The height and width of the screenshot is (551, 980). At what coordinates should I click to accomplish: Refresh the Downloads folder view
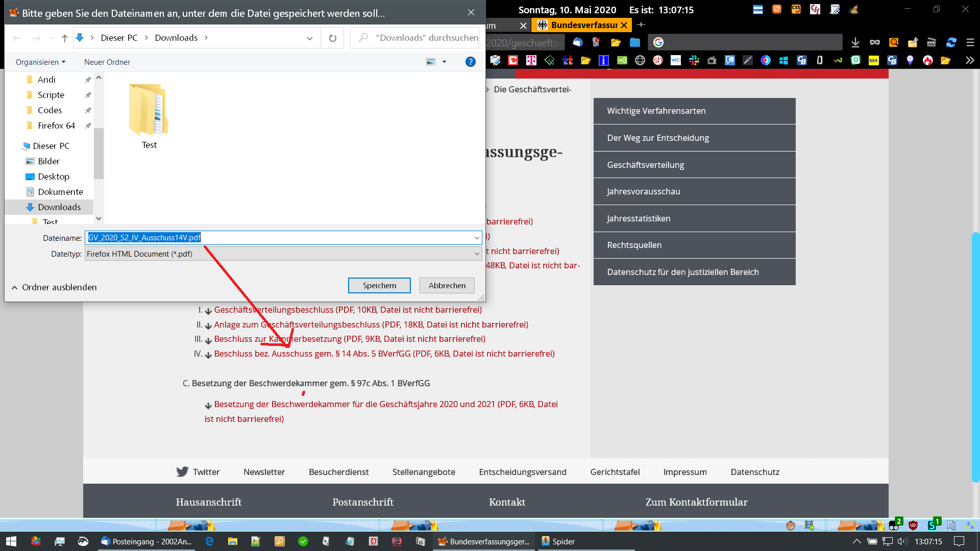click(332, 38)
